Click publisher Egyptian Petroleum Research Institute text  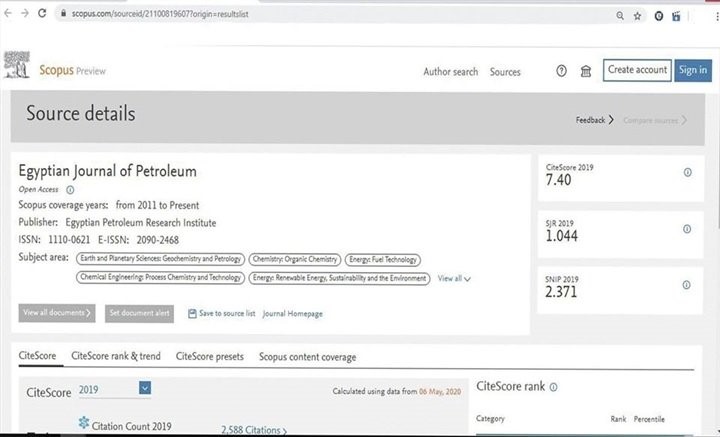(141, 223)
